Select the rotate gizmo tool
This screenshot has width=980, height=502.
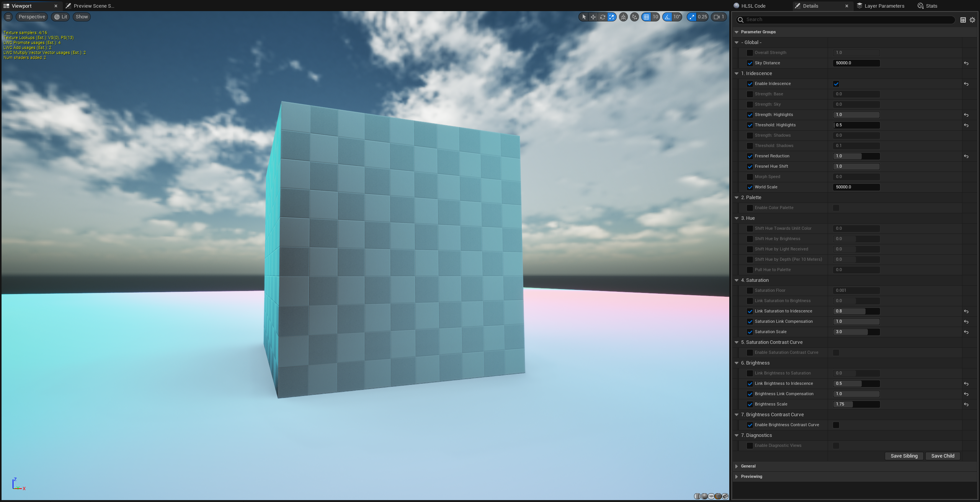[603, 17]
